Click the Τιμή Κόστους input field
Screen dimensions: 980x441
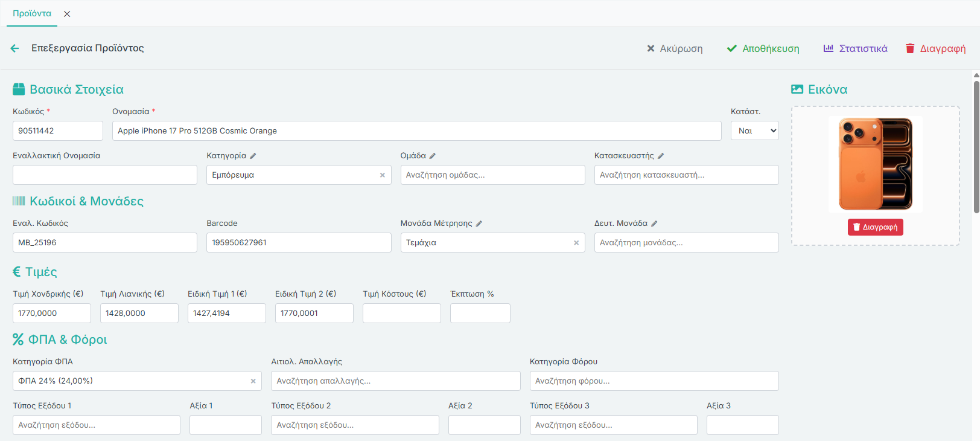(x=401, y=314)
